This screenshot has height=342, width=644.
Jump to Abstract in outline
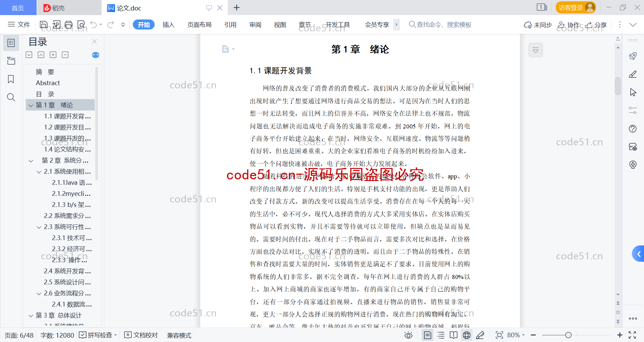[x=48, y=83]
